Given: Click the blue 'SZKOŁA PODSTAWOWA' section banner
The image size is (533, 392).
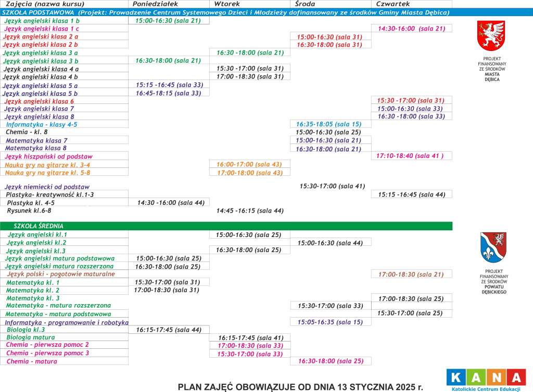Looking at the screenshot, I should tap(266, 12).
